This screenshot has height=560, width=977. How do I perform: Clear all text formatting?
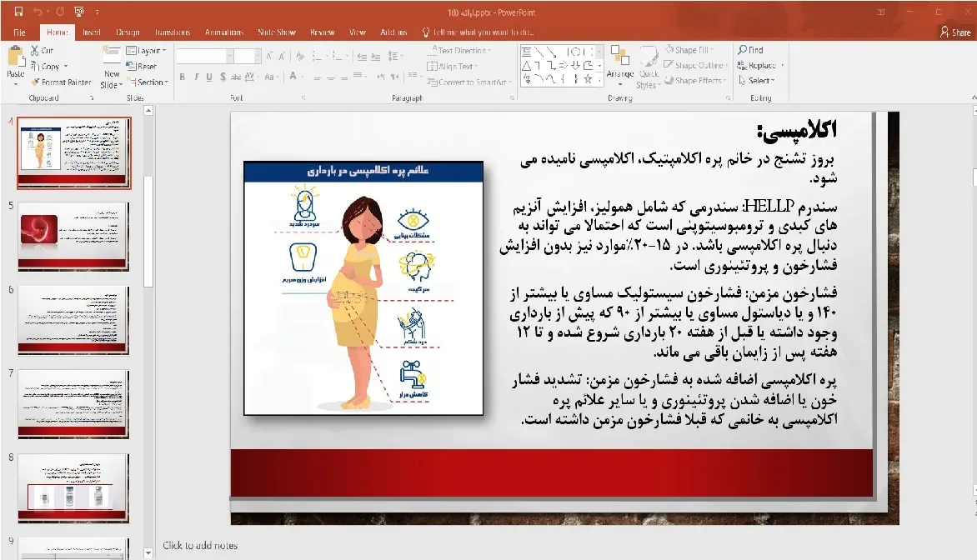(300, 56)
